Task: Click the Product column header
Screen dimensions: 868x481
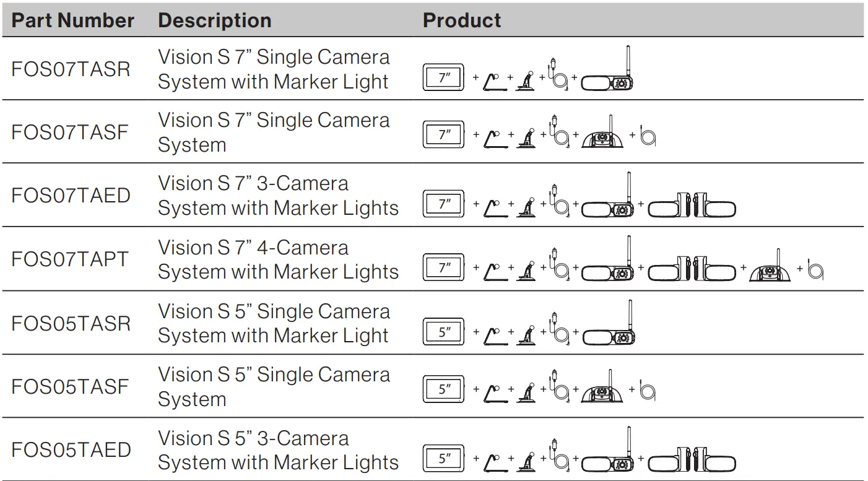Action: coord(462,20)
